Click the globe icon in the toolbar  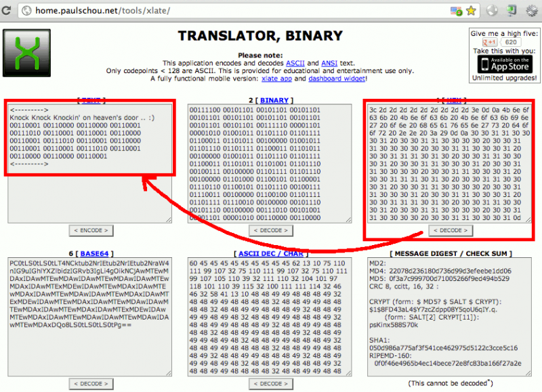(491, 10)
